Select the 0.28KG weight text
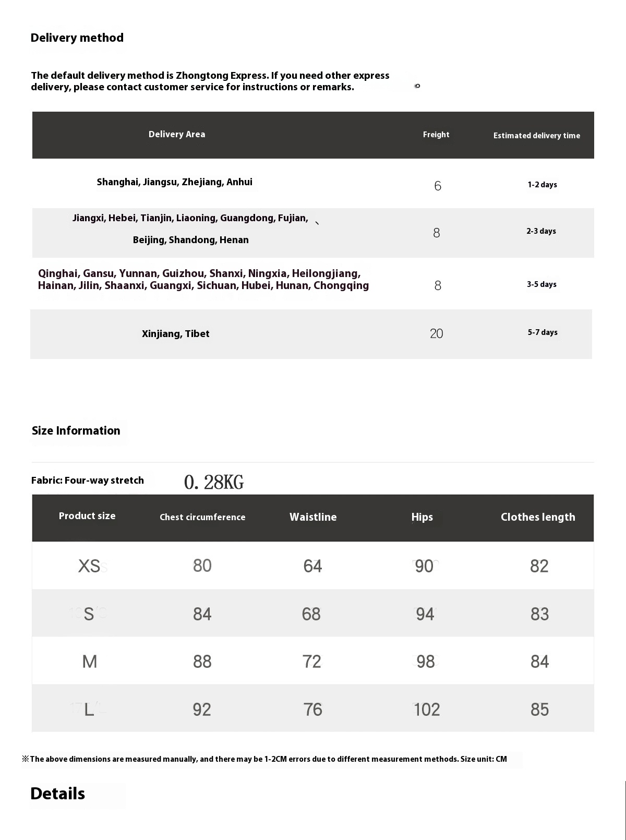 214,482
